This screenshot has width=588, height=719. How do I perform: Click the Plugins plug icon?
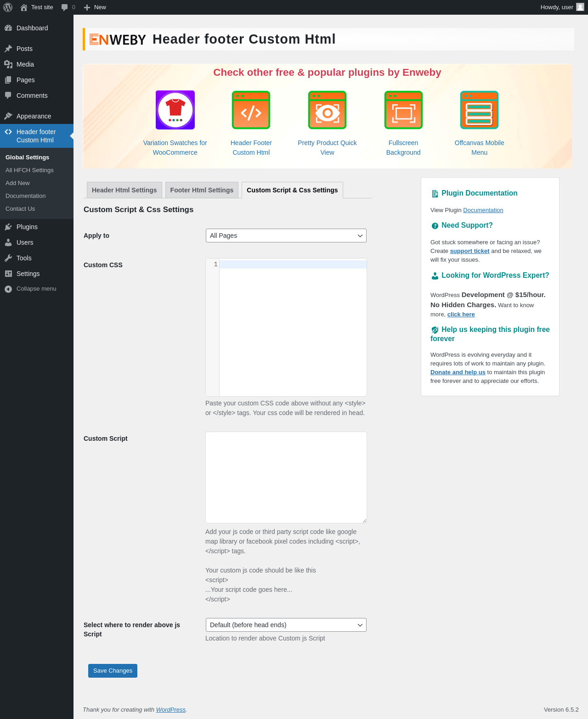(8, 227)
